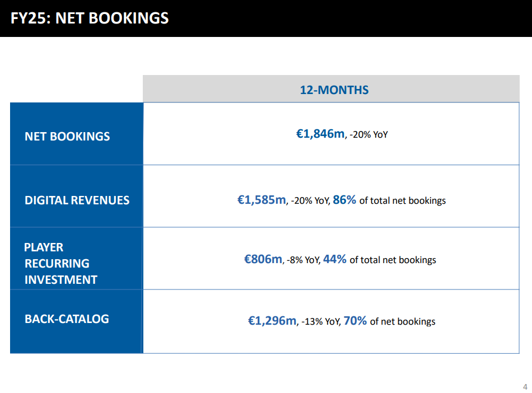Select the "DIGITAL REVENUES" row label
This screenshot has height=393, width=532.
coord(77,200)
